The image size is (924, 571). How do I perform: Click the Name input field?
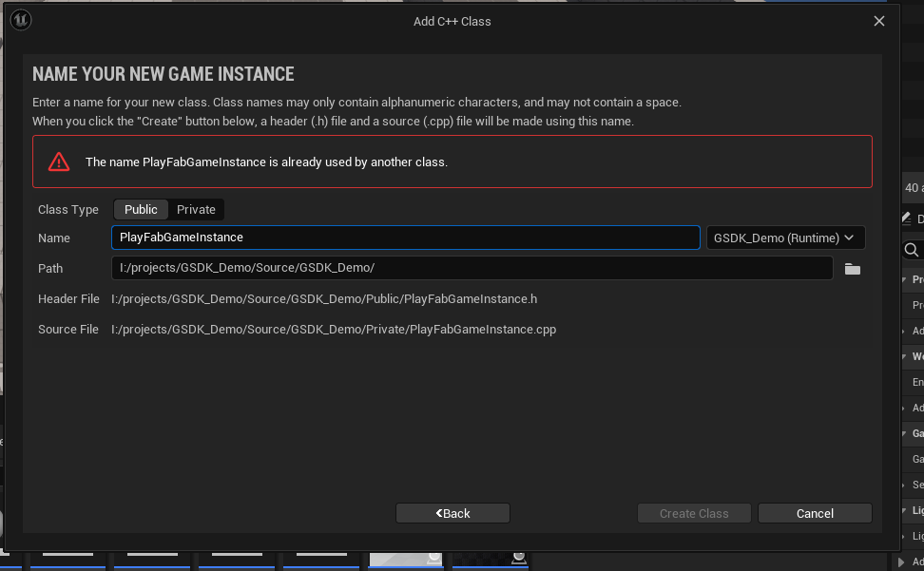click(x=405, y=238)
